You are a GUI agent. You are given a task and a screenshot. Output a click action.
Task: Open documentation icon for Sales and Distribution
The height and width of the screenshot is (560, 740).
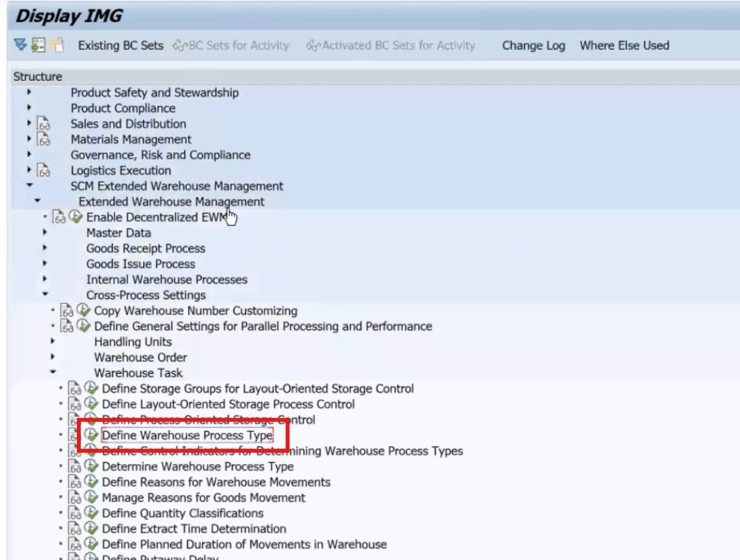point(43,124)
